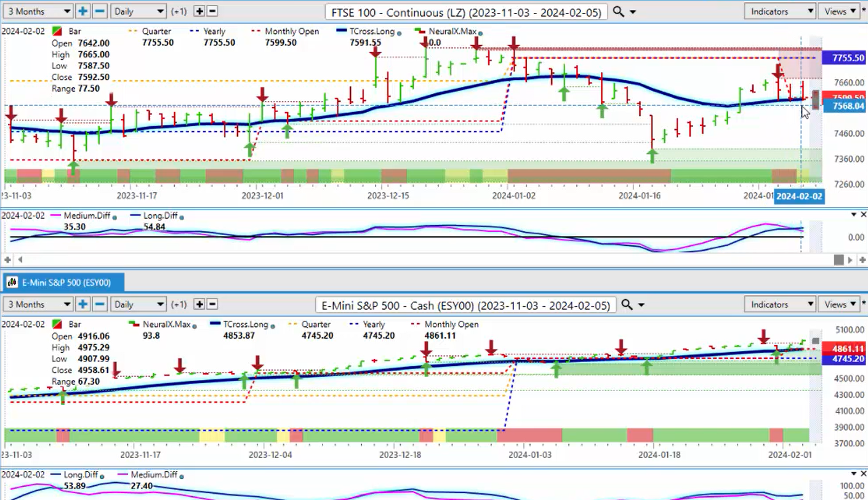The image size is (868, 500).
Task: Zoom out with blue minus on S&P chart
Action: [x=100, y=304]
